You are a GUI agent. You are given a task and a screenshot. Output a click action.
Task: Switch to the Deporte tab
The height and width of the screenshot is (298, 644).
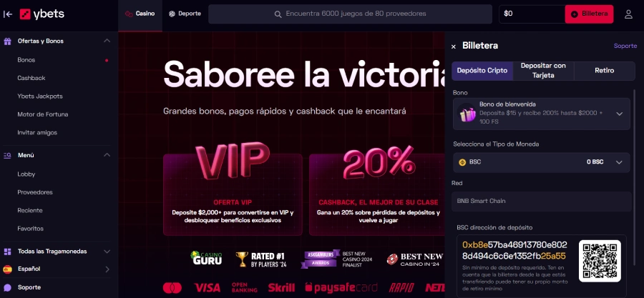point(185,14)
